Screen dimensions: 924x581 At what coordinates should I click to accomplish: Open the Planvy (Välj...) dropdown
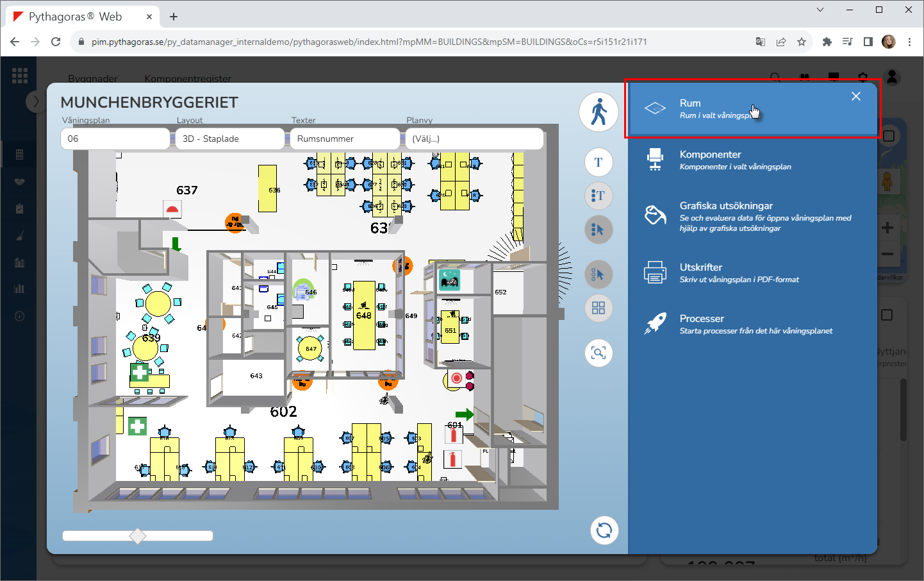point(474,139)
